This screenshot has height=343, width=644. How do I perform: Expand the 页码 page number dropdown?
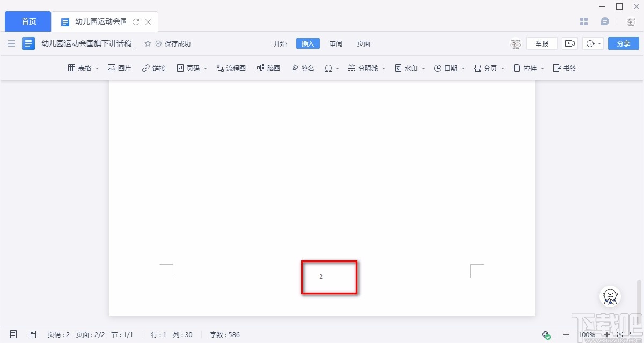coord(204,68)
